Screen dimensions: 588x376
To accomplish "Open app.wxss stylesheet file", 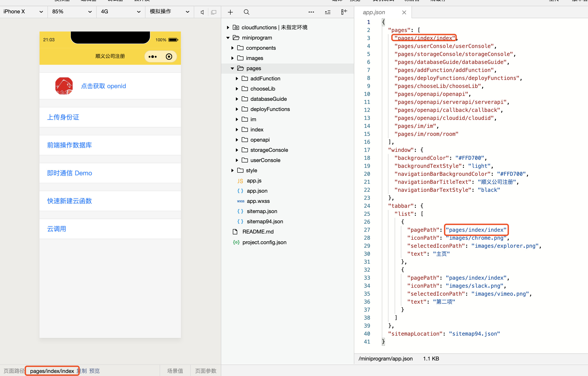I will (x=258, y=201).
